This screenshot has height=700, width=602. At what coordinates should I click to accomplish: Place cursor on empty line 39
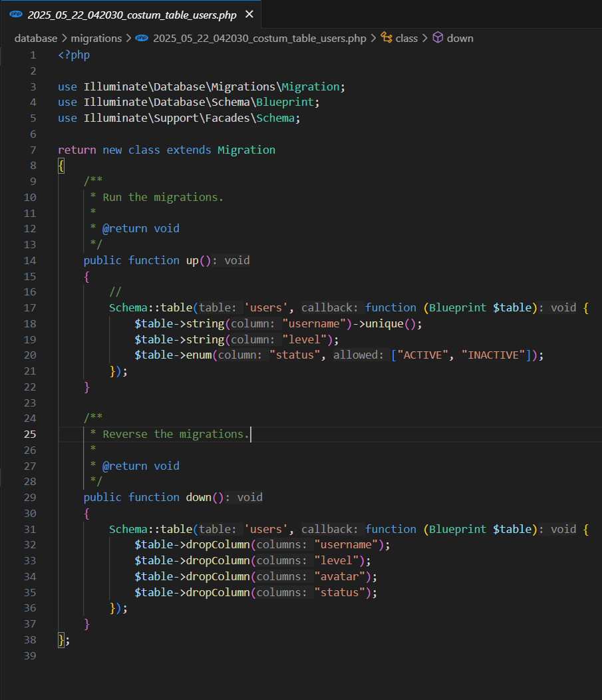point(200,655)
